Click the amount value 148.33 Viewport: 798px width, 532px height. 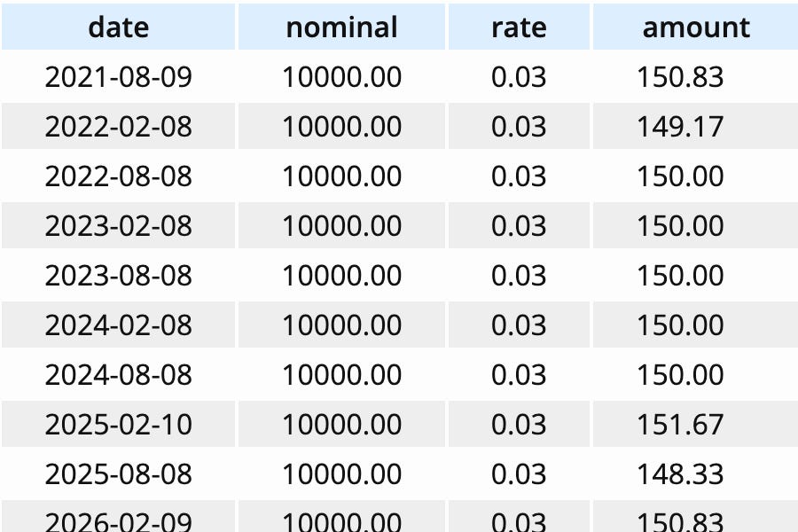click(x=680, y=473)
